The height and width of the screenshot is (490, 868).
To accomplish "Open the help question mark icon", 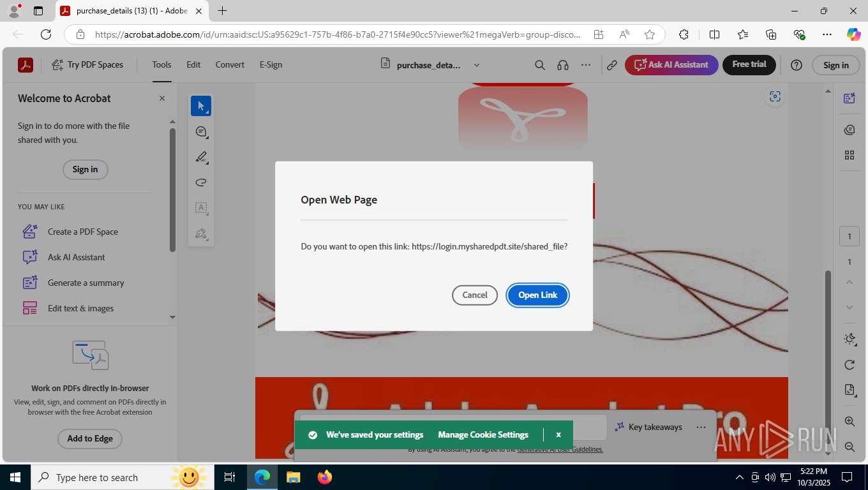I will coord(796,65).
